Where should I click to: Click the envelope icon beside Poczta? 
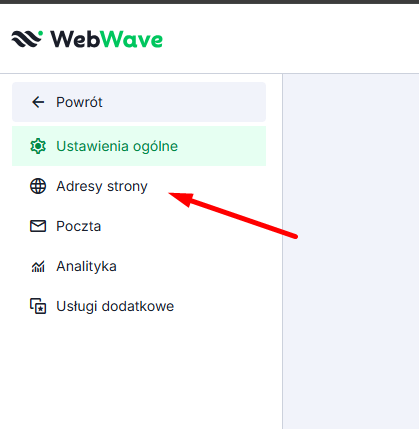click(x=38, y=226)
